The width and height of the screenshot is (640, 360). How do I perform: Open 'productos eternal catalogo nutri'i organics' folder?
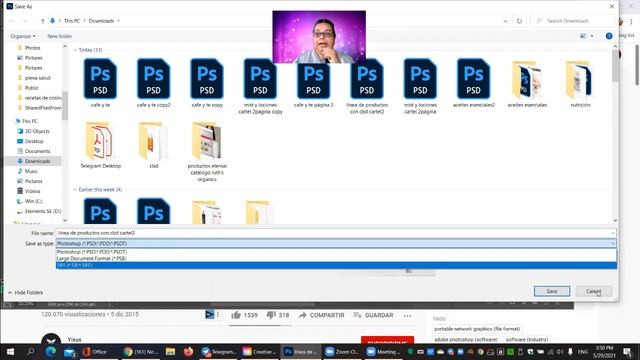click(x=207, y=141)
